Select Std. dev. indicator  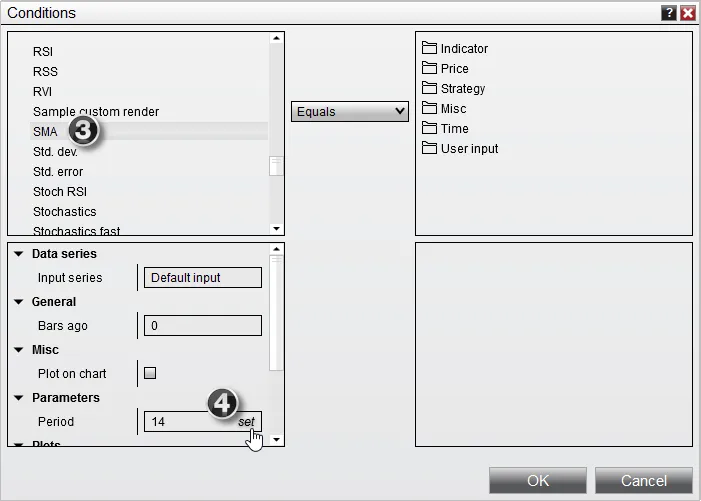[x=55, y=152]
